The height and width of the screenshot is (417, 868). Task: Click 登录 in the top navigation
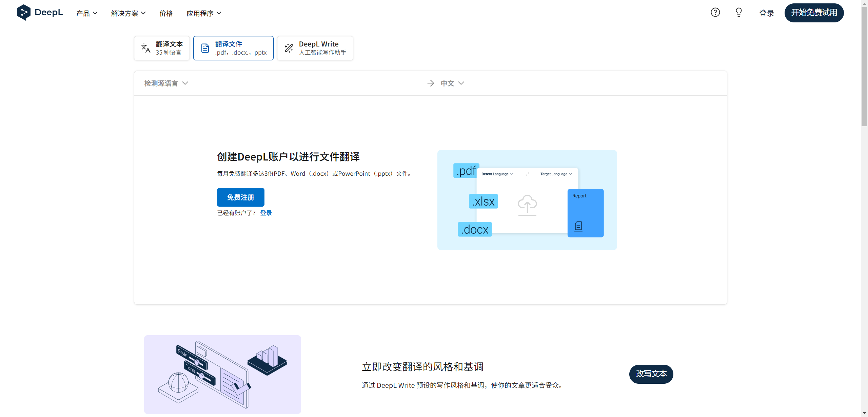766,13
